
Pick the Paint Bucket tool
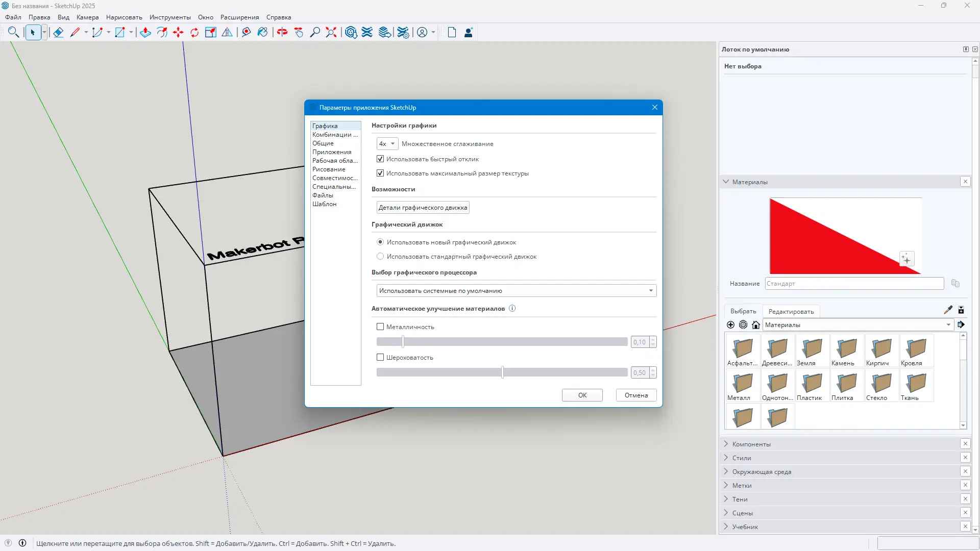(262, 33)
